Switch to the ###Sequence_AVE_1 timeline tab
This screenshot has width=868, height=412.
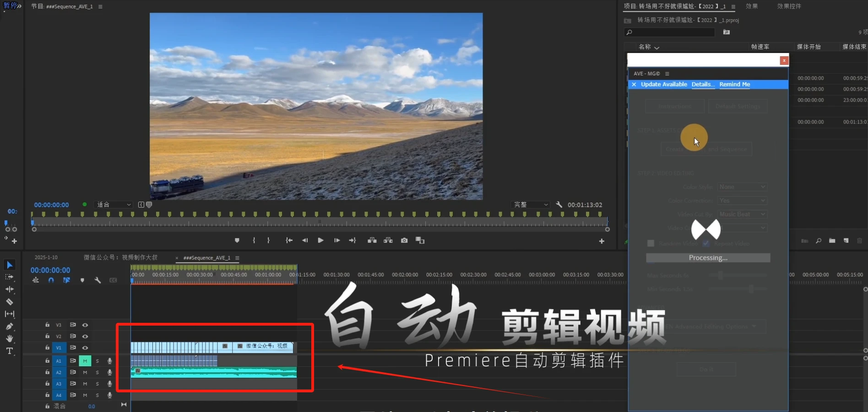[x=207, y=258]
